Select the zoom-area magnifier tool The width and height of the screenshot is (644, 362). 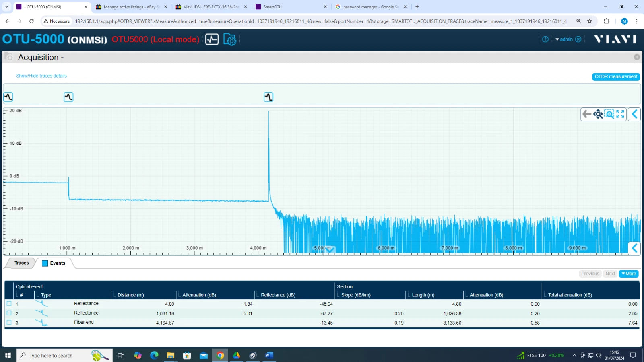click(x=609, y=114)
